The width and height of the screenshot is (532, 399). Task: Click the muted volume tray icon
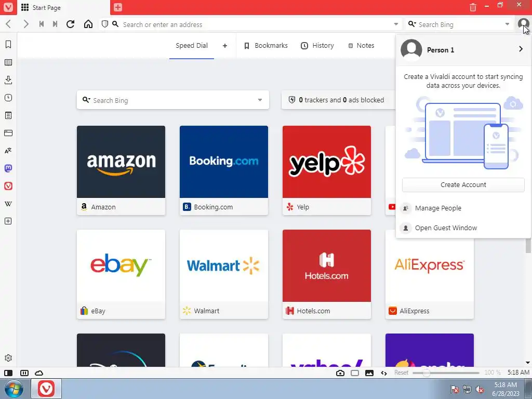click(x=480, y=390)
